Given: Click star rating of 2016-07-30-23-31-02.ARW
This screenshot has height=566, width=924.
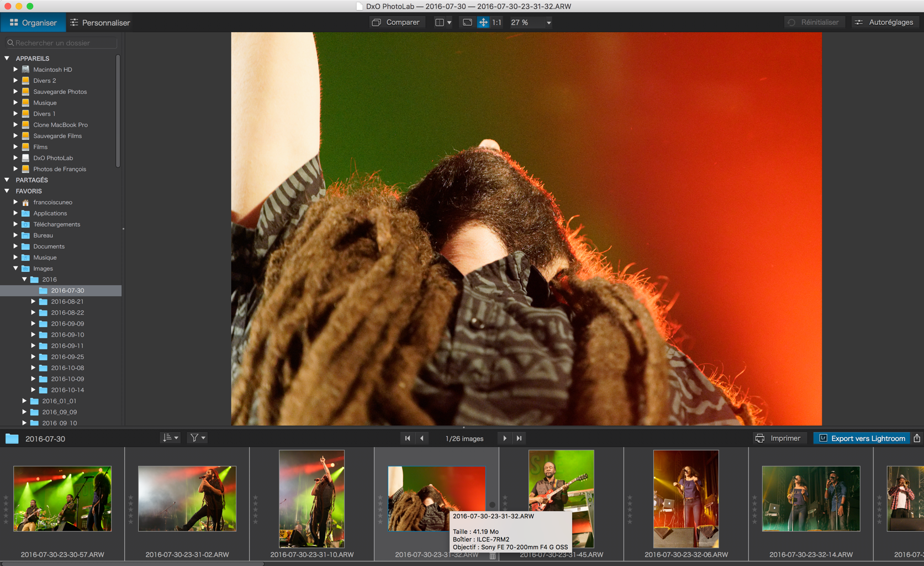Looking at the screenshot, I should click(131, 510).
